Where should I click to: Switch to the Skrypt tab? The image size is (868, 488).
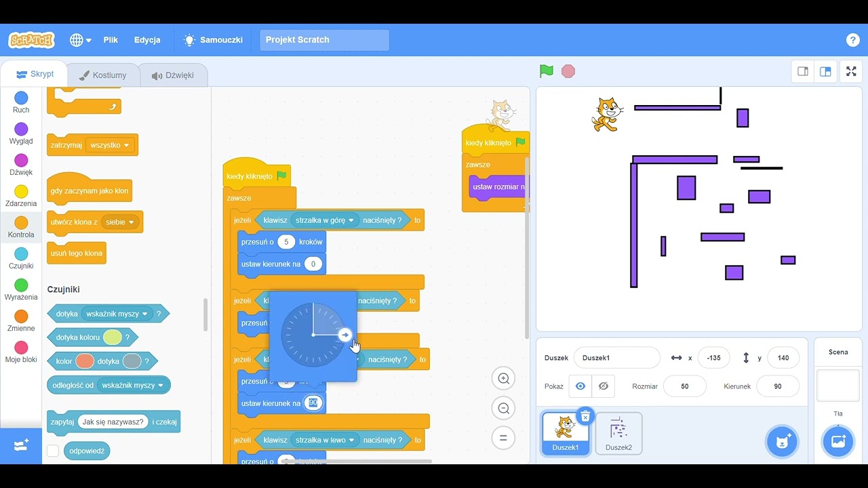click(x=35, y=75)
